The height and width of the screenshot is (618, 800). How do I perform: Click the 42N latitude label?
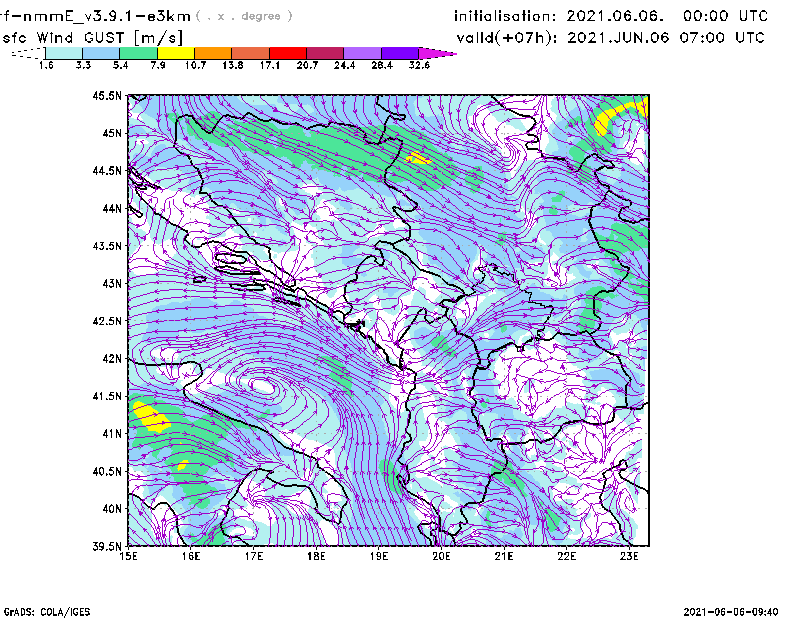pyautogui.click(x=112, y=358)
